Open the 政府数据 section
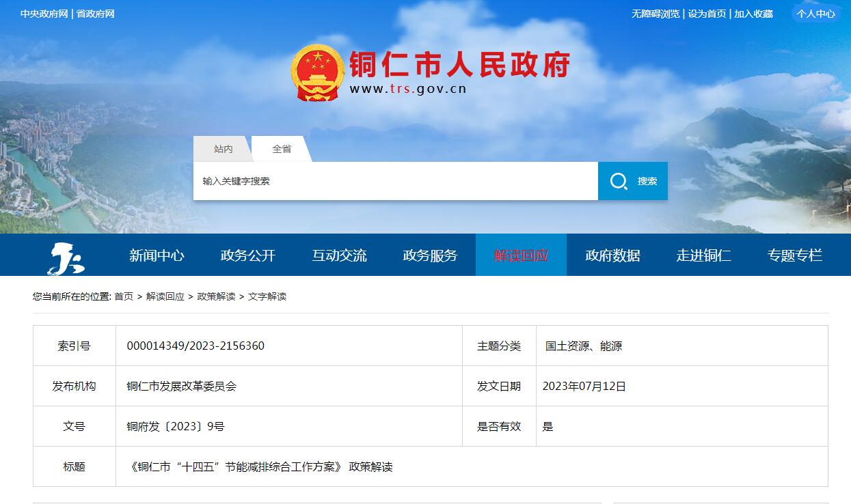Viewport: 851px width, 504px height. [612, 254]
